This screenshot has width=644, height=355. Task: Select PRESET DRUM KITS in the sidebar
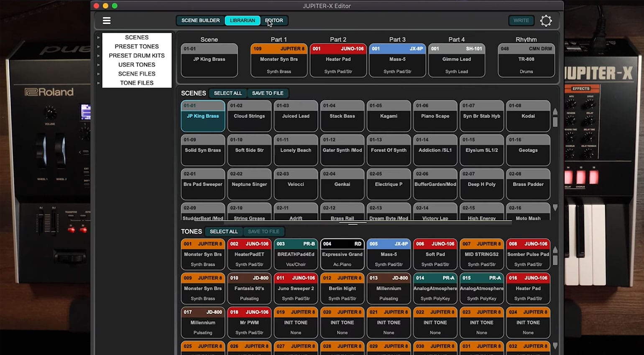coord(137,56)
